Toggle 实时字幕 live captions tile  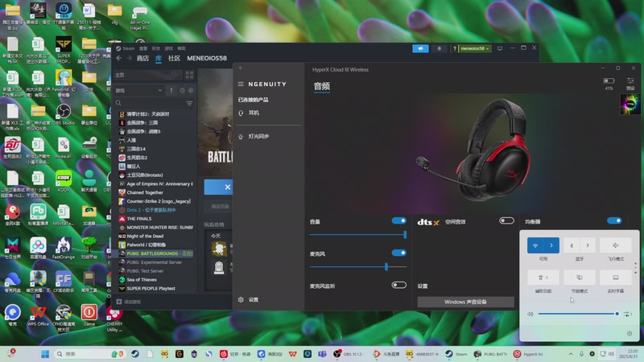[x=615, y=278]
